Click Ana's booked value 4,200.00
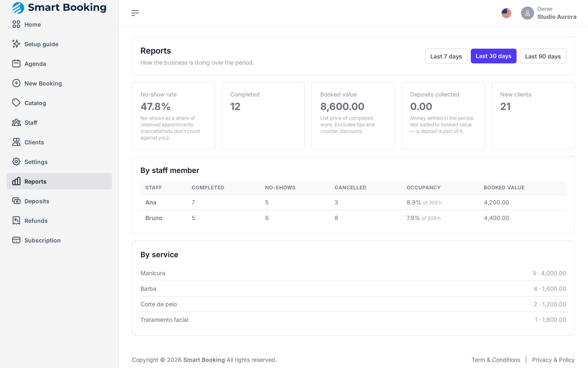This screenshot has height=368, width=588. click(496, 202)
